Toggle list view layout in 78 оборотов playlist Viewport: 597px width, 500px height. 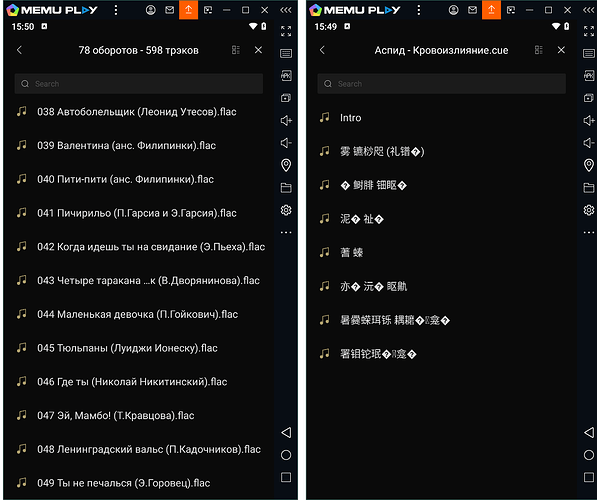pos(236,50)
